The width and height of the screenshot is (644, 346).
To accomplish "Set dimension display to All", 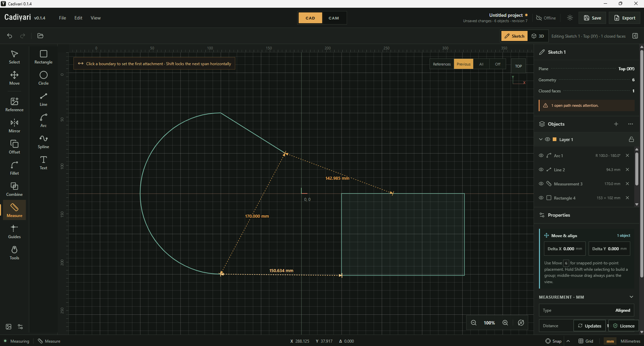I will click(481, 64).
